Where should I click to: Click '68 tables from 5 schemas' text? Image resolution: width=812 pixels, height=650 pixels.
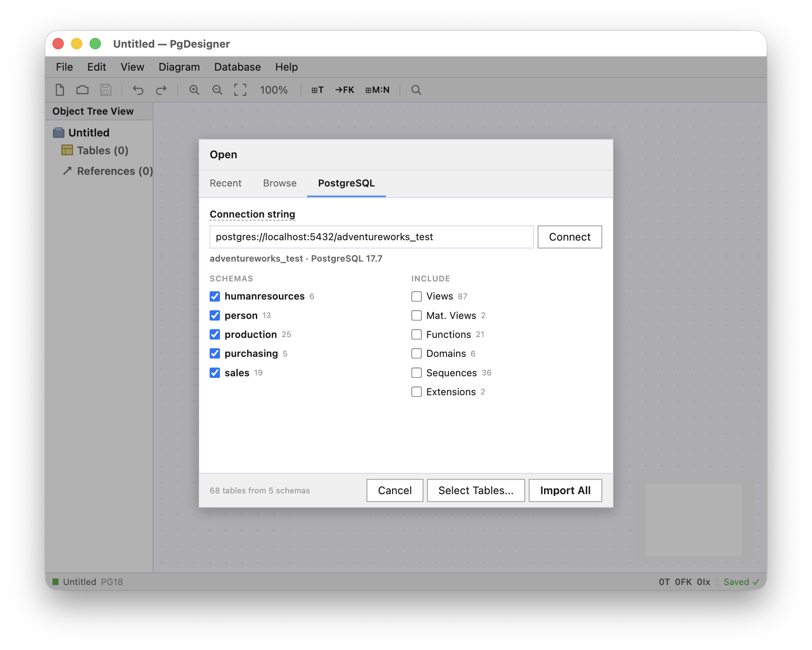click(260, 491)
